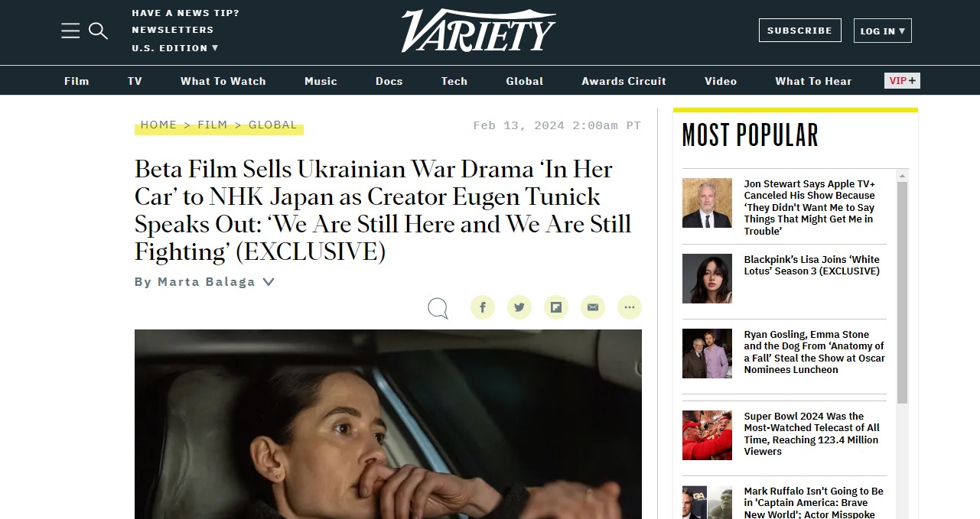The width and height of the screenshot is (980, 519).
Task: Open the Awards Circuit menu
Action: pyautogui.click(x=623, y=81)
